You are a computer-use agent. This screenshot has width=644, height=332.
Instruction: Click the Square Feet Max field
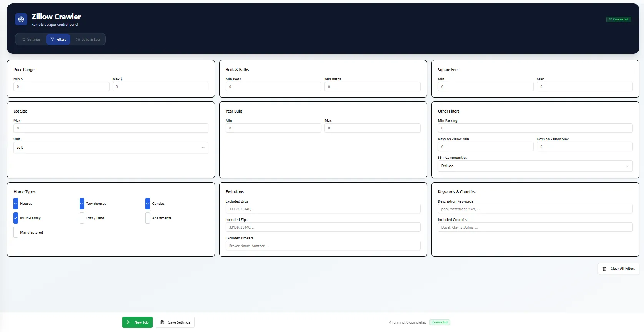[585, 86]
